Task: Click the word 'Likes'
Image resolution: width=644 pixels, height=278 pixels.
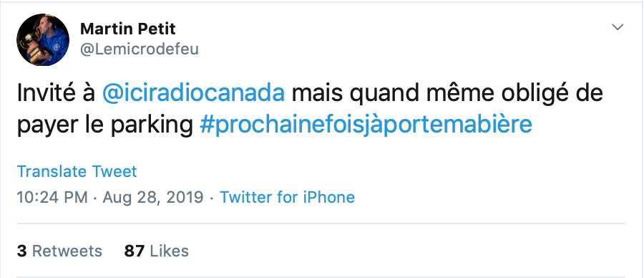Action: tap(169, 251)
